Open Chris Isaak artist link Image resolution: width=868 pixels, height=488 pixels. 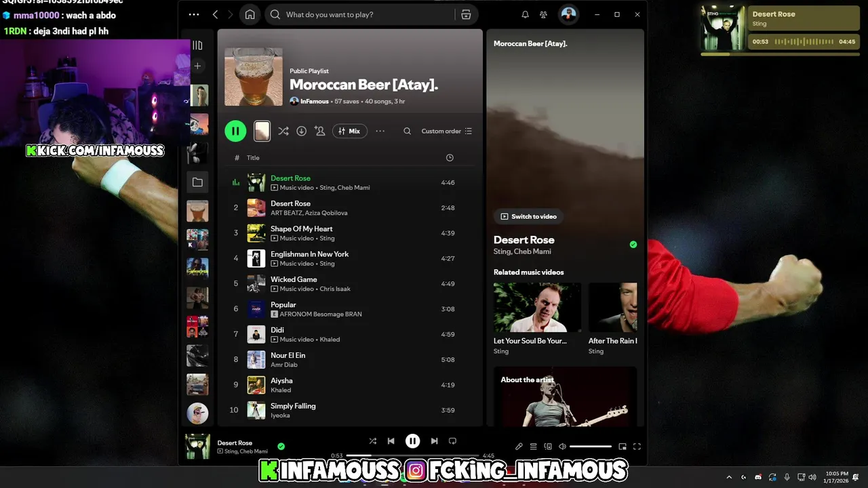(335, 289)
